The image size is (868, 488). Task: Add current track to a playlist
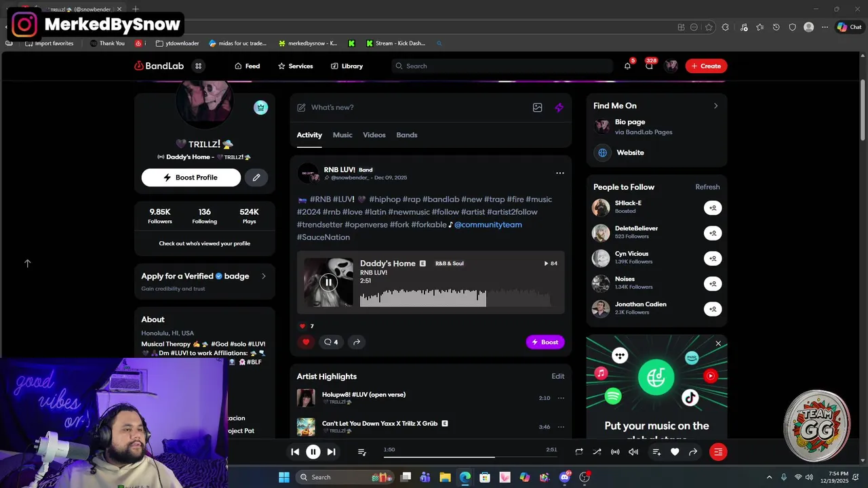[x=656, y=452]
